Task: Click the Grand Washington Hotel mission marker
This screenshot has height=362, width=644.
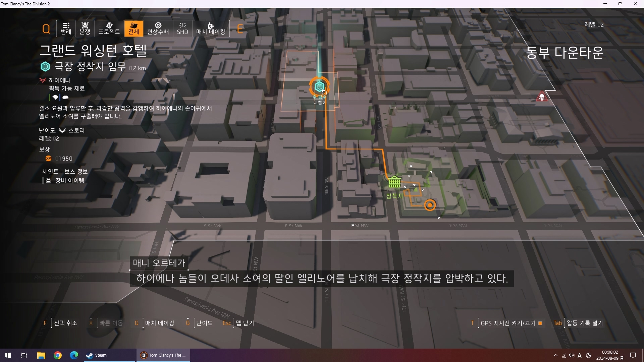Action: 319,87
